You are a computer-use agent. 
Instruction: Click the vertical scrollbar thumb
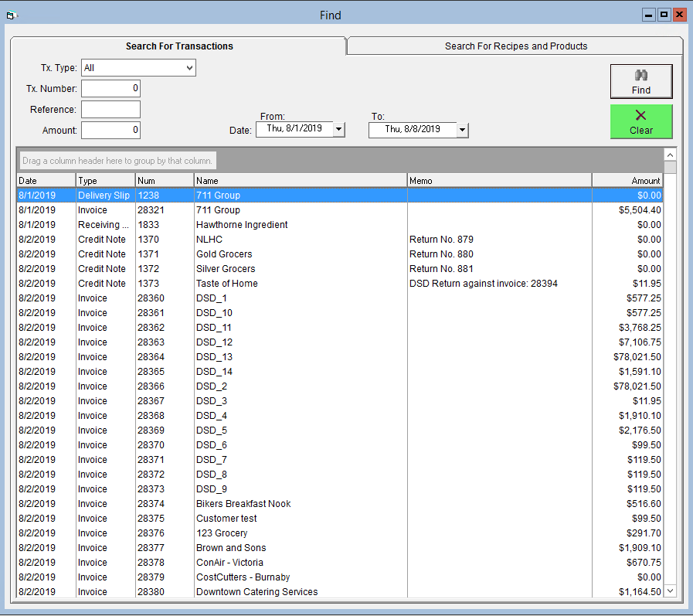coord(670,168)
